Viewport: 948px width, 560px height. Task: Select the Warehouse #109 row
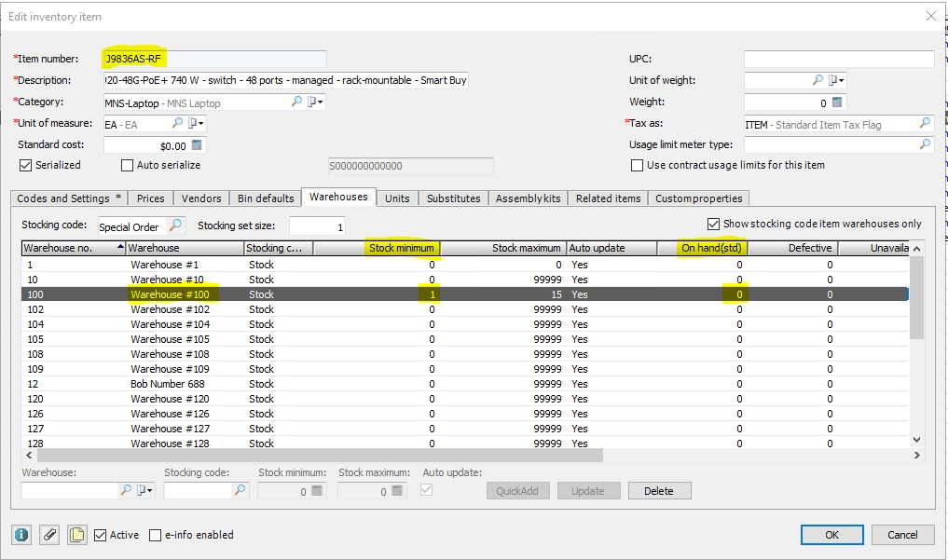click(x=465, y=368)
